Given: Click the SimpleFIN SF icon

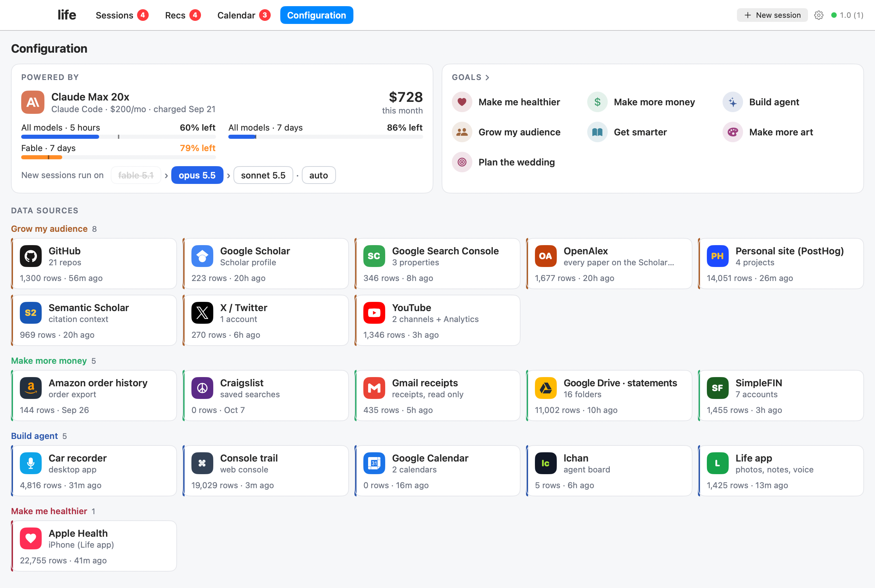Looking at the screenshot, I should click(717, 388).
